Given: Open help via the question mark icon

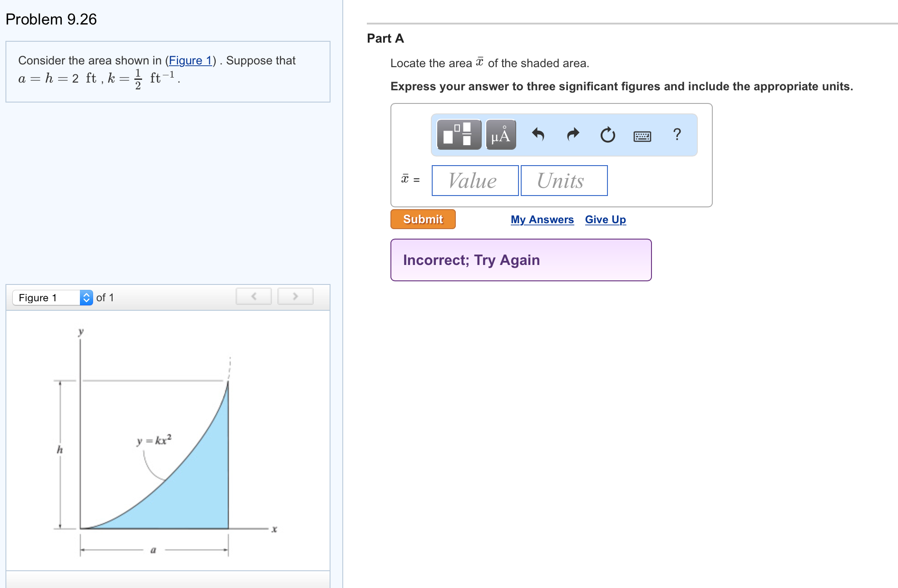Looking at the screenshot, I should click(x=677, y=134).
